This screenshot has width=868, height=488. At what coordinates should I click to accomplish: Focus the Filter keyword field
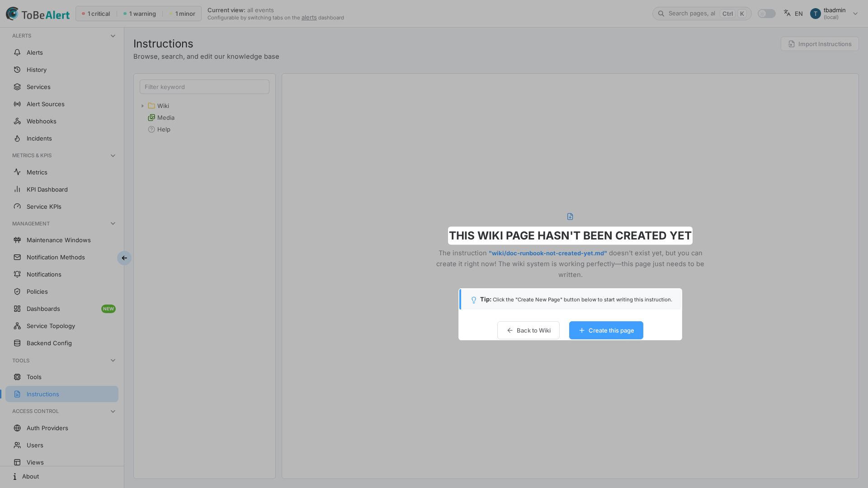pyautogui.click(x=204, y=87)
